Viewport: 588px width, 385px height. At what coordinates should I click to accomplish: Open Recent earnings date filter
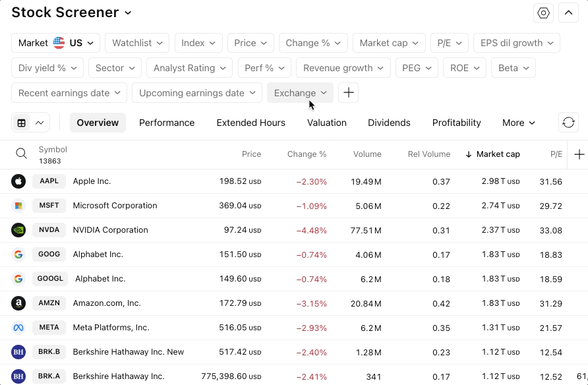(69, 92)
